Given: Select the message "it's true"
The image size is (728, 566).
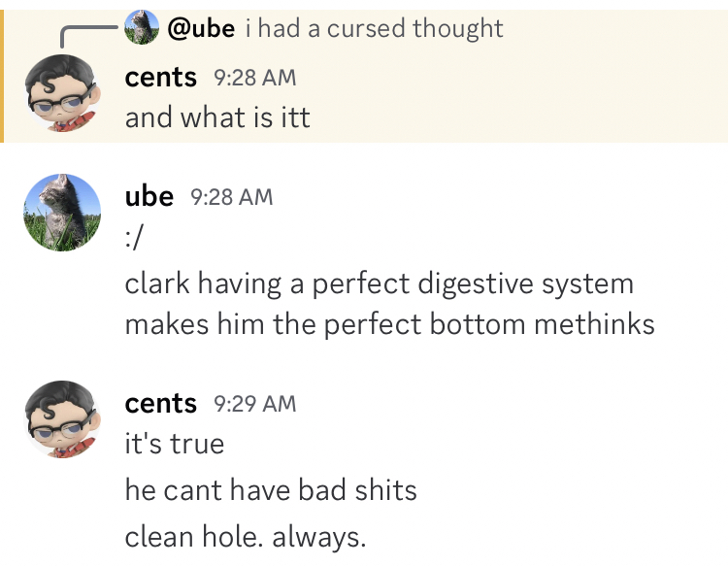Looking at the screenshot, I should click(175, 444).
